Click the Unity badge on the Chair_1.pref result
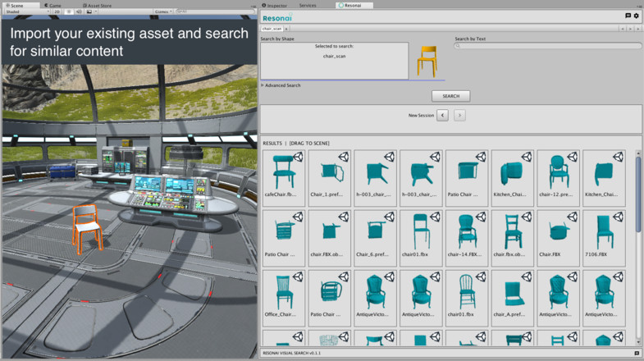The height and width of the screenshot is (361, 644). (344, 157)
